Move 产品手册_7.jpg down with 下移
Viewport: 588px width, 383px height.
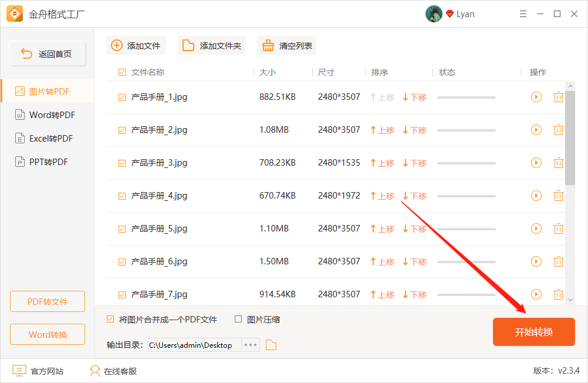pyautogui.click(x=415, y=295)
